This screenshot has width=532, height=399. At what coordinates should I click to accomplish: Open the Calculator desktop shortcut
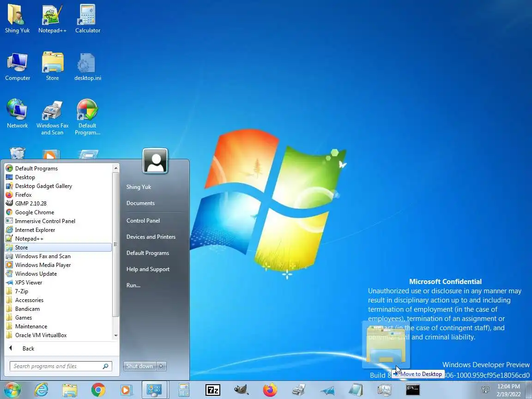point(88,18)
